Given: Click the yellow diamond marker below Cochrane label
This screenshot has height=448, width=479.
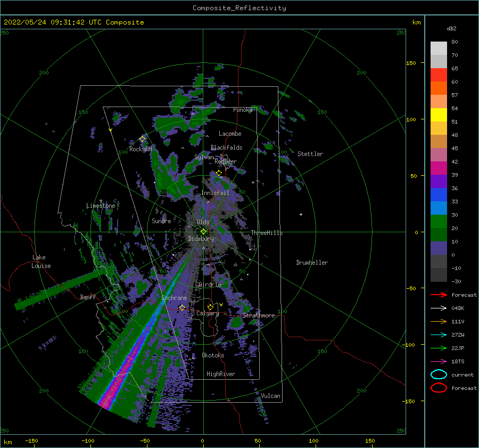Looking at the screenshot, I should click(x=182, y=307).
